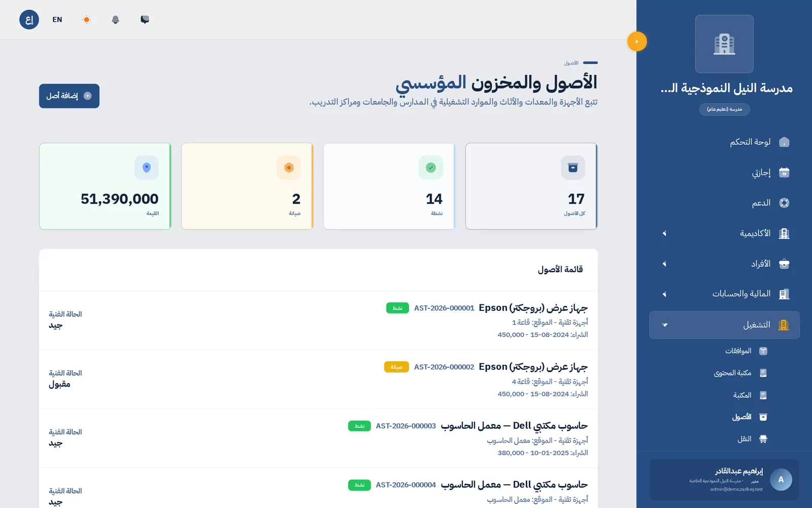Click the مقبول condition value
The image size is (812, 508).
point(59,385)
